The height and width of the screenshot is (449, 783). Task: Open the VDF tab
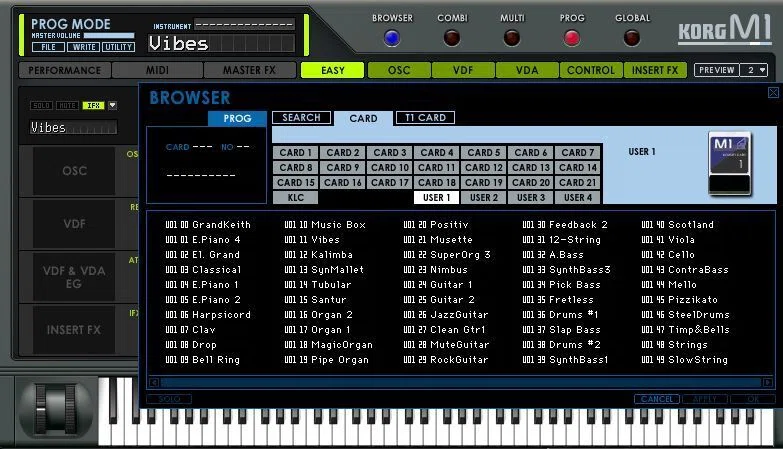pyautogui.click(x=463, y=70)
